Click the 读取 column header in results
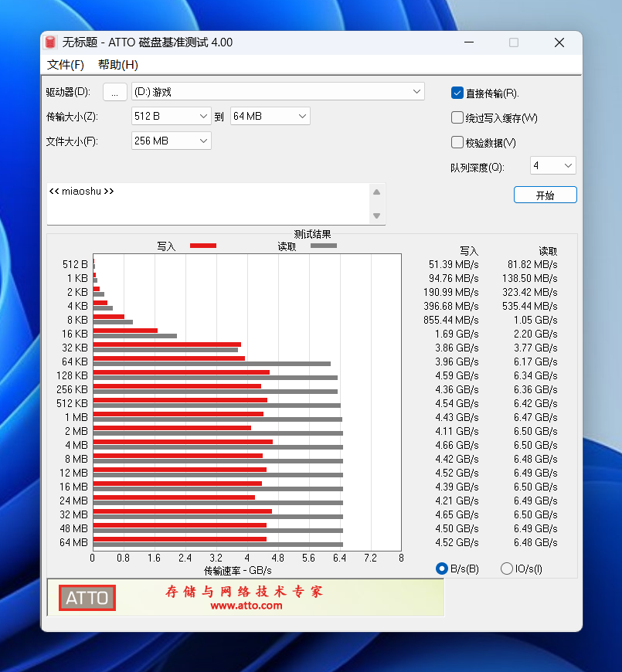 tap(548, 251)
